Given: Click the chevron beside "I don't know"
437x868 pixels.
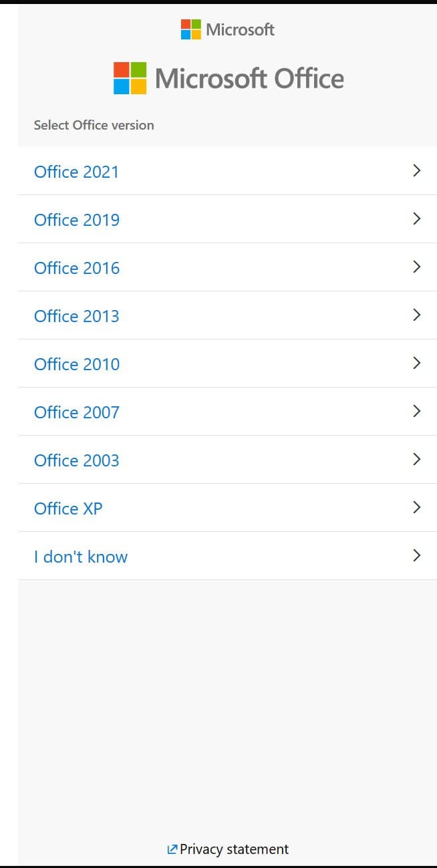Looking at the screenshot, I should pyautogui.click(x=417, y=556).
